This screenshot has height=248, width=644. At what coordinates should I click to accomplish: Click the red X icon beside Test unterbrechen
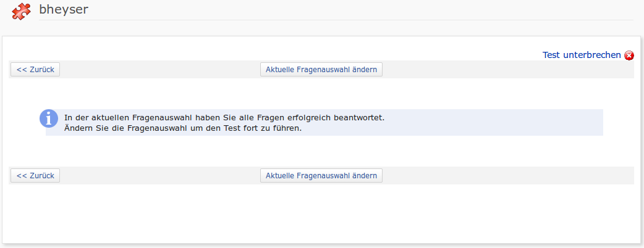click(629, 56)
